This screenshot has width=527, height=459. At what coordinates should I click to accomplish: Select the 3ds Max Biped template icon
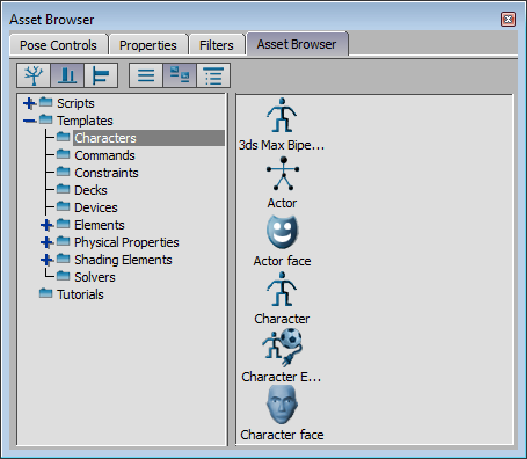pos(282,115)
